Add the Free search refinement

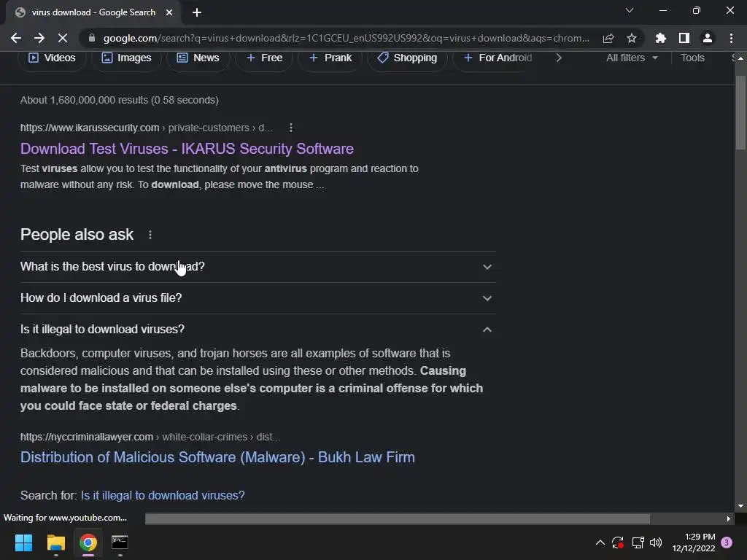(264, 58)
